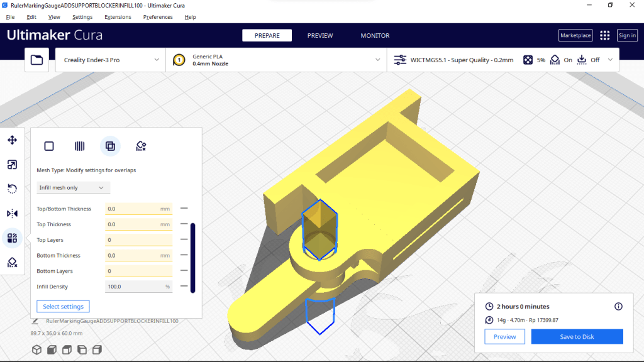Image resolution: width=644 pixels, height=362 pixels.
Task: Click the Select settings button
Action: 64,307
